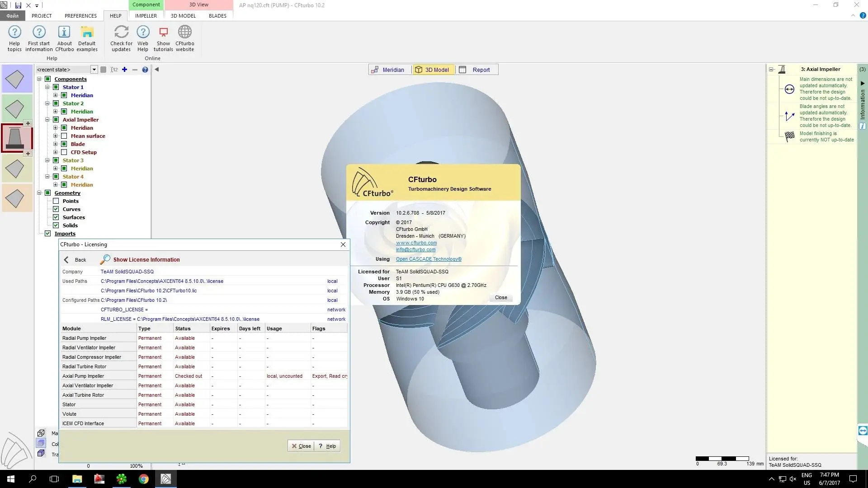The height and width of the screenshot is (488, 868).
Task: Collapse the Components tree node
Action: pos(39,79)
